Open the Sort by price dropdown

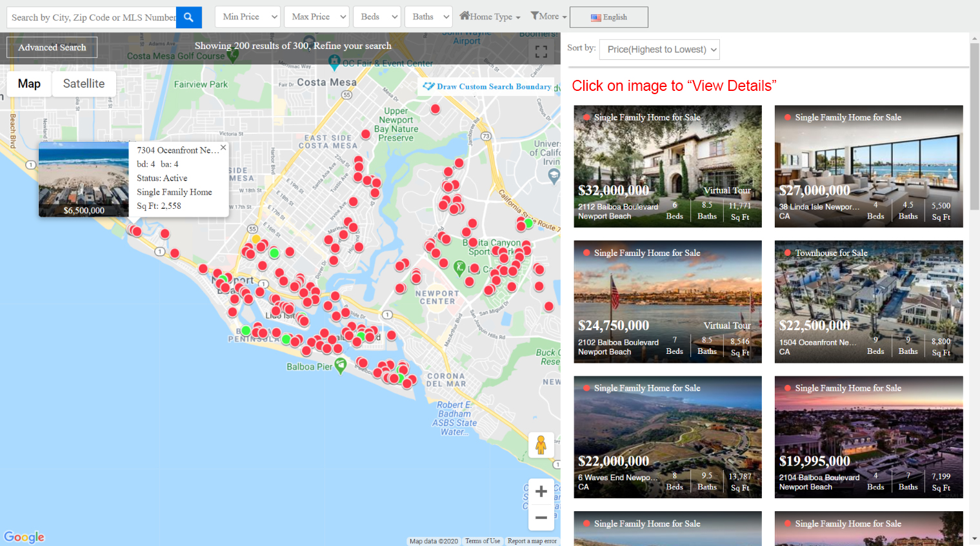point(659,50)
